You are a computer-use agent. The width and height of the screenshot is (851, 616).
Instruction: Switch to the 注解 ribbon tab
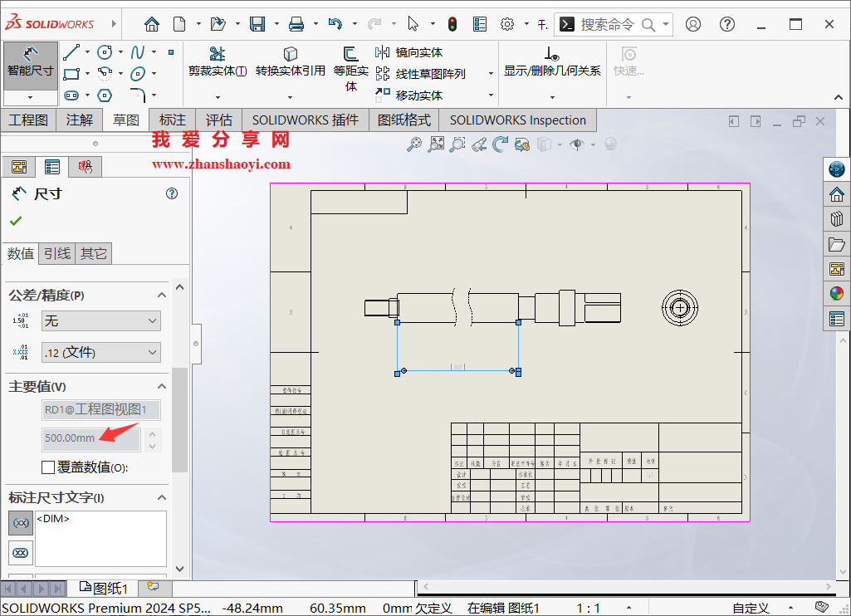(79, 120)
